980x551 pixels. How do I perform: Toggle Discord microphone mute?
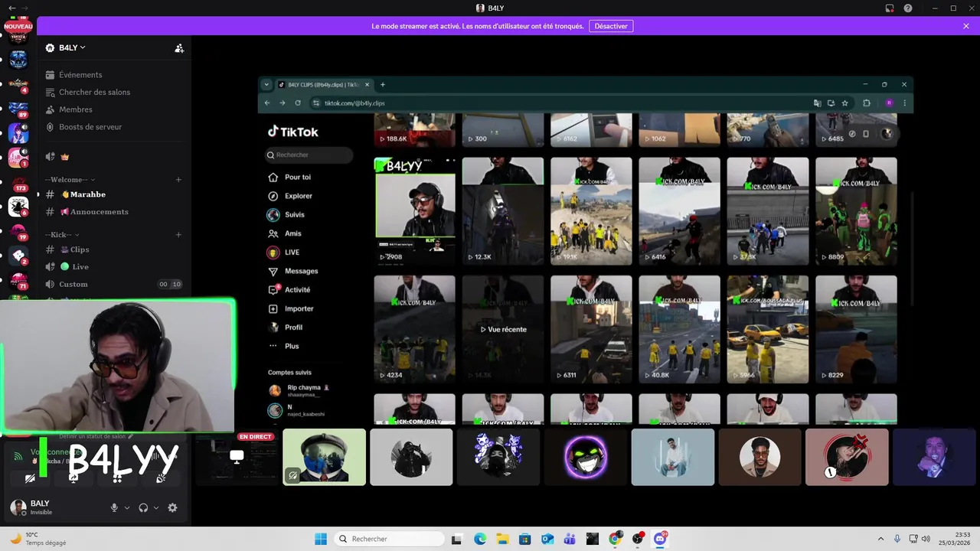[114, 507]
